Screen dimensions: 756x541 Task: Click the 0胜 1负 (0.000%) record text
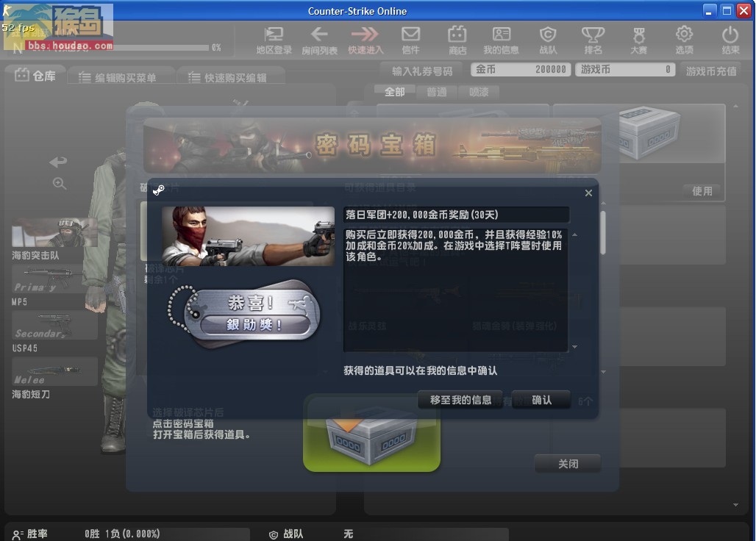122,534
